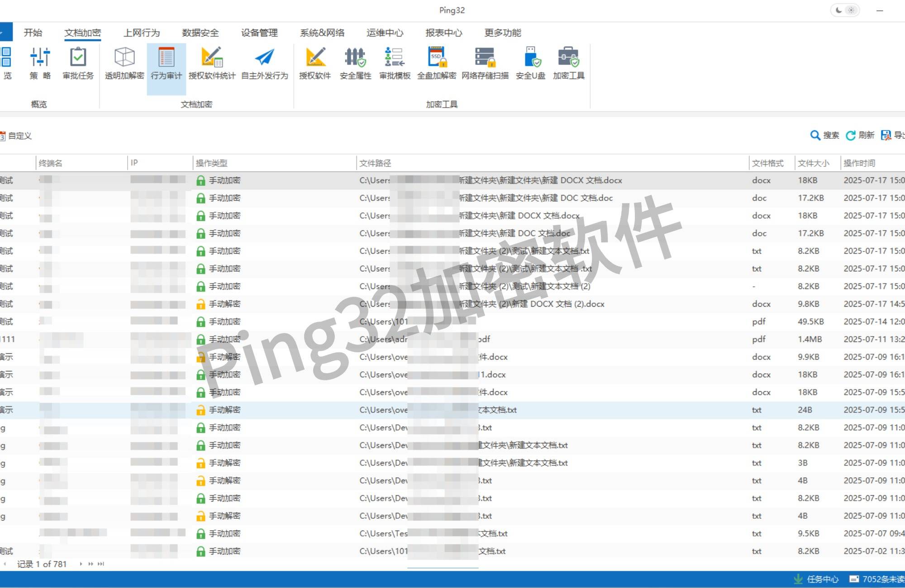905x588 pixels.
Task: Click the 搜索 button
Action: coord(824,135)
